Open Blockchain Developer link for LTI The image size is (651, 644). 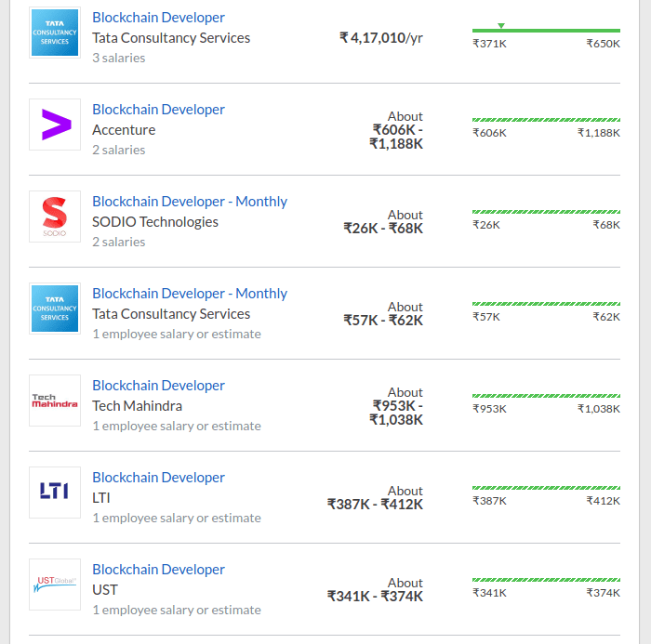coord(158,478)
